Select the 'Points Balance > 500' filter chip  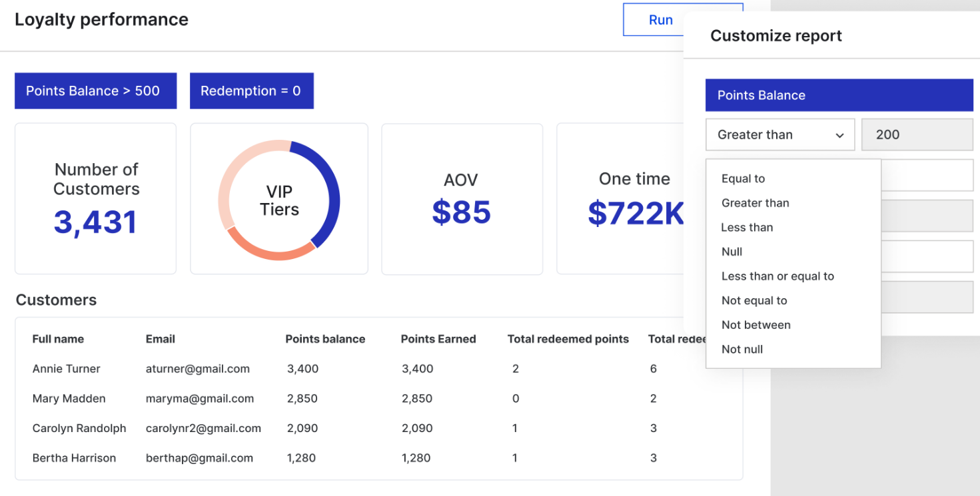tap(95, 91)
